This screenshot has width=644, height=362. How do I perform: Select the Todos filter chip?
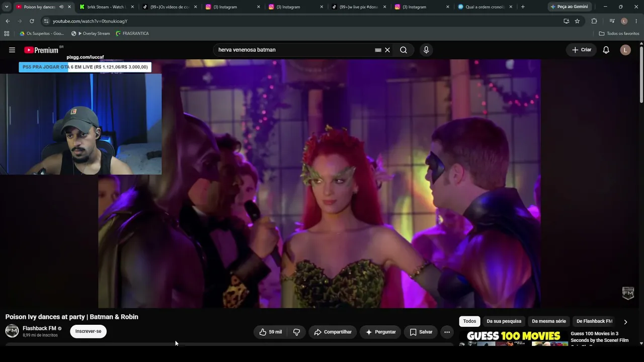tap(469, 321)
